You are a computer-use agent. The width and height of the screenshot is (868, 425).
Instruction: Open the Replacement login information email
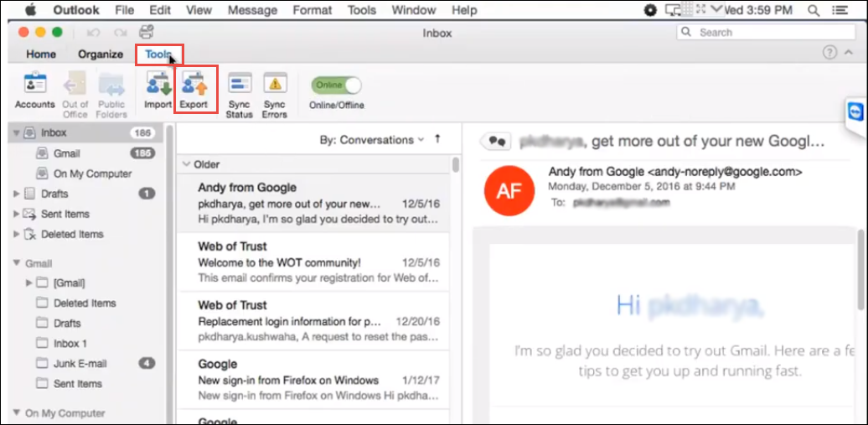313,320
